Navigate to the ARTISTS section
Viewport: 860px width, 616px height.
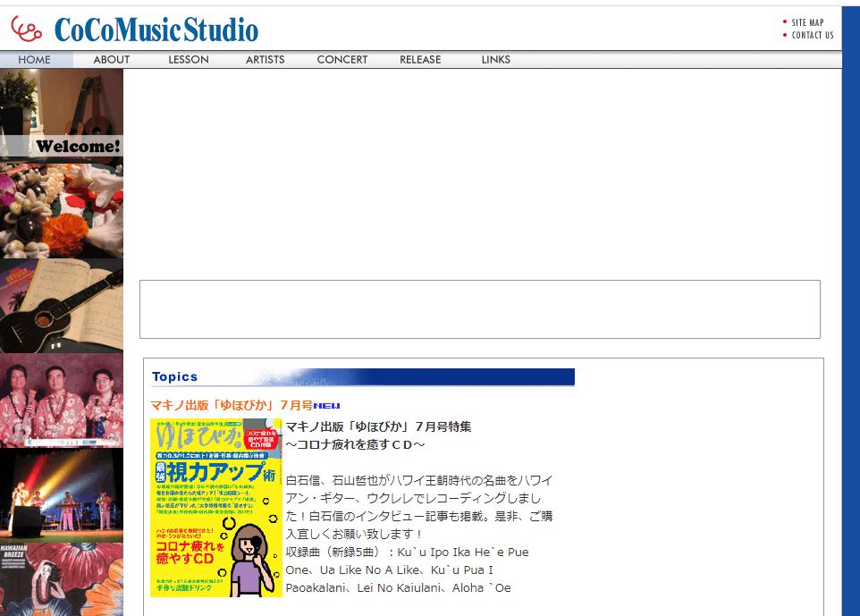tap(266, 60)
